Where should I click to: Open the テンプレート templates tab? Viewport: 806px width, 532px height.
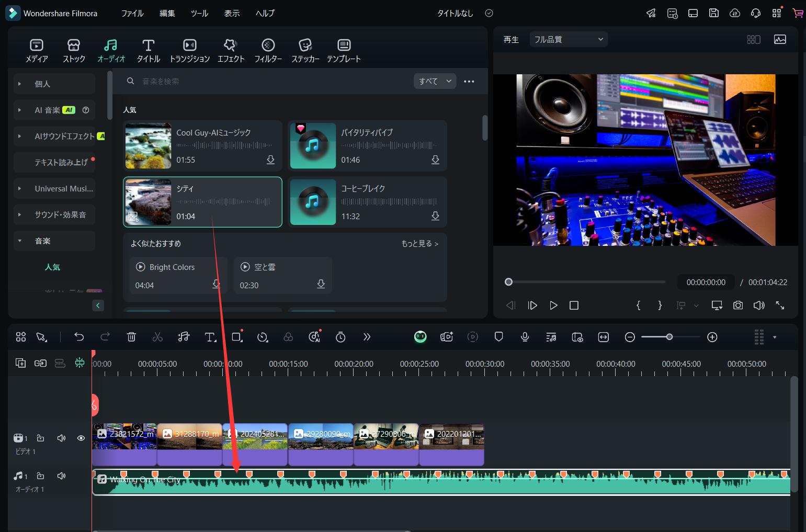(x=344, y=51)
